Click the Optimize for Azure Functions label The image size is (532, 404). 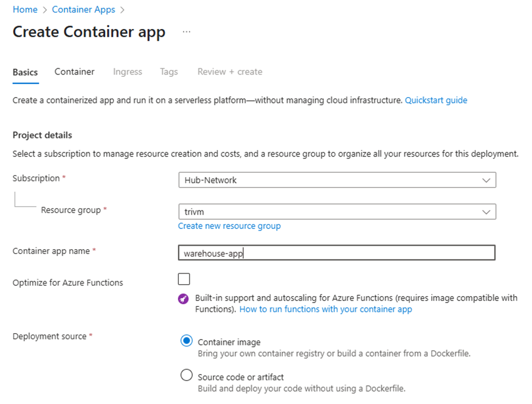pos(68,282)
